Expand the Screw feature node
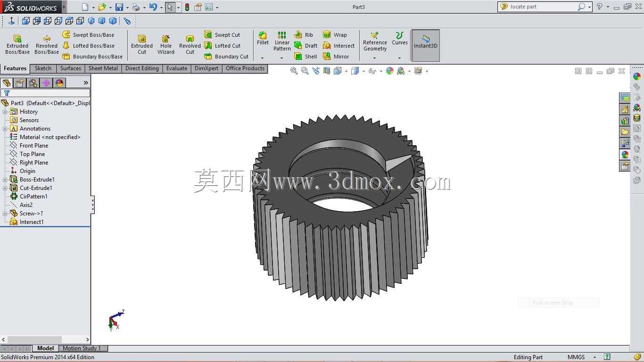Screen dimensions: 644x362 [x=5, y=214]
